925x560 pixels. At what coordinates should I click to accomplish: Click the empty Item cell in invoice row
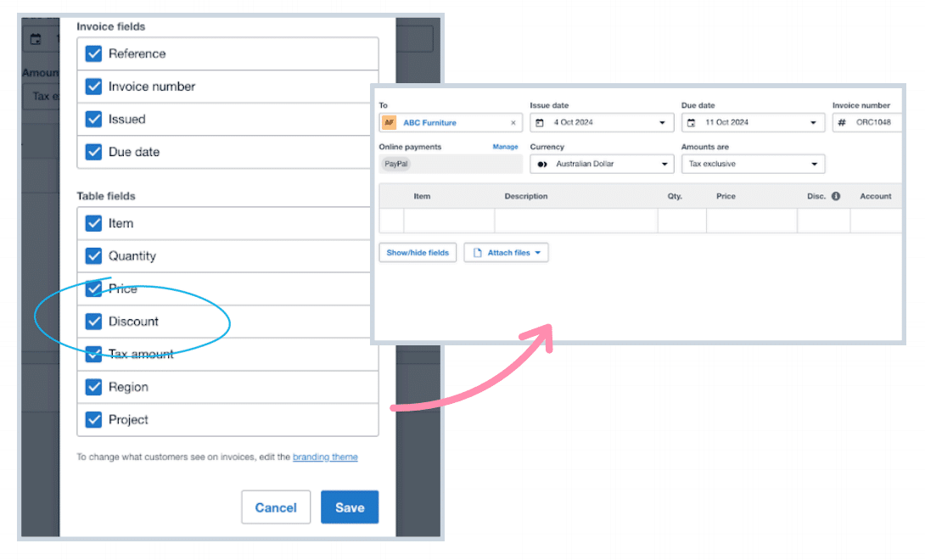point(449,221)
